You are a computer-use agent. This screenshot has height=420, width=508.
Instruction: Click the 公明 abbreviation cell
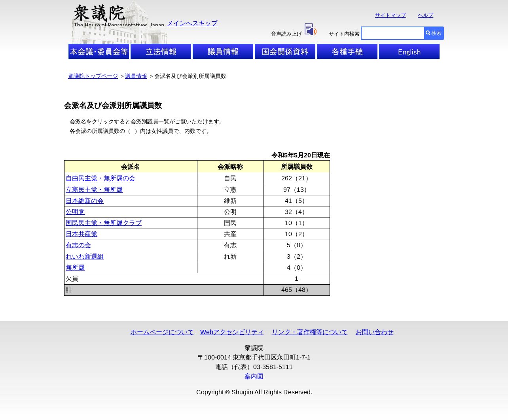coord(230,212)
